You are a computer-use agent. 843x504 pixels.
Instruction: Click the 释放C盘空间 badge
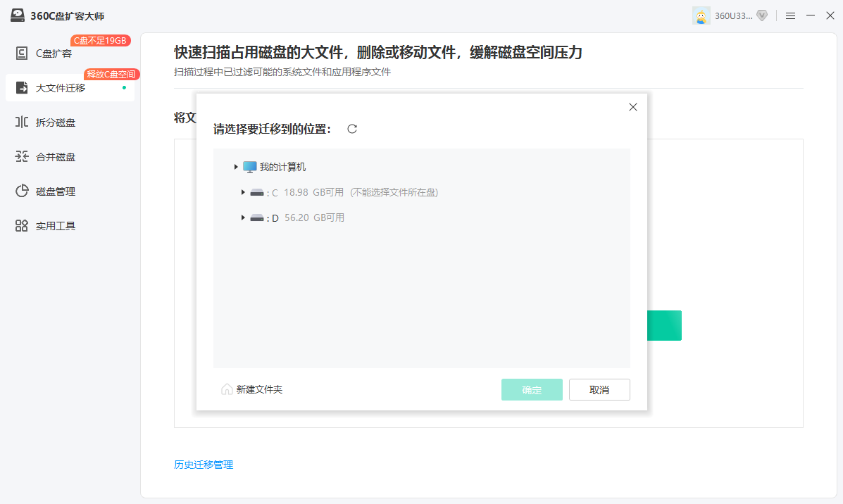pos(111,74)
